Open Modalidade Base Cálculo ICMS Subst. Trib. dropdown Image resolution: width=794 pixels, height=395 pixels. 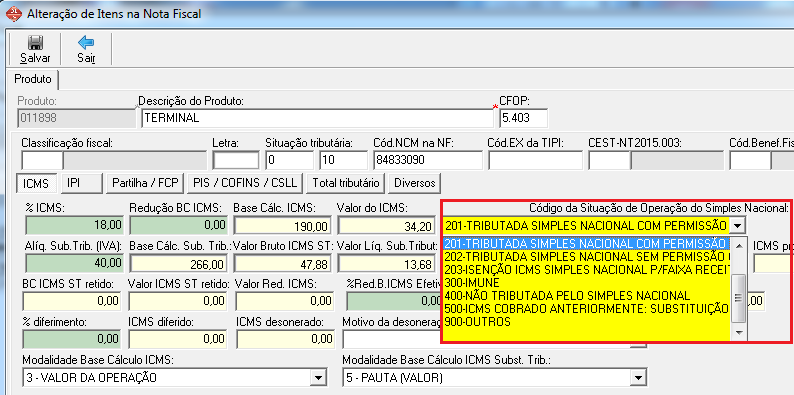click(x=639, y=377)
